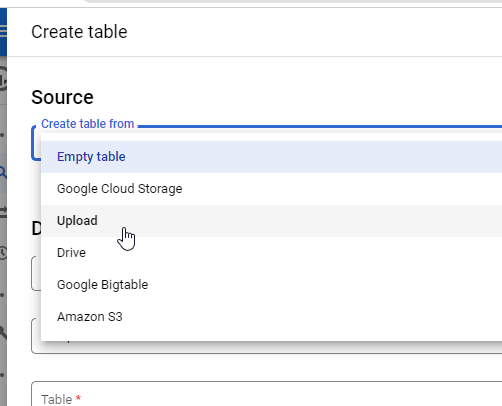
Task: Open the Administration wrench icon
Action: pyautogui.click(x=3, y=332)
